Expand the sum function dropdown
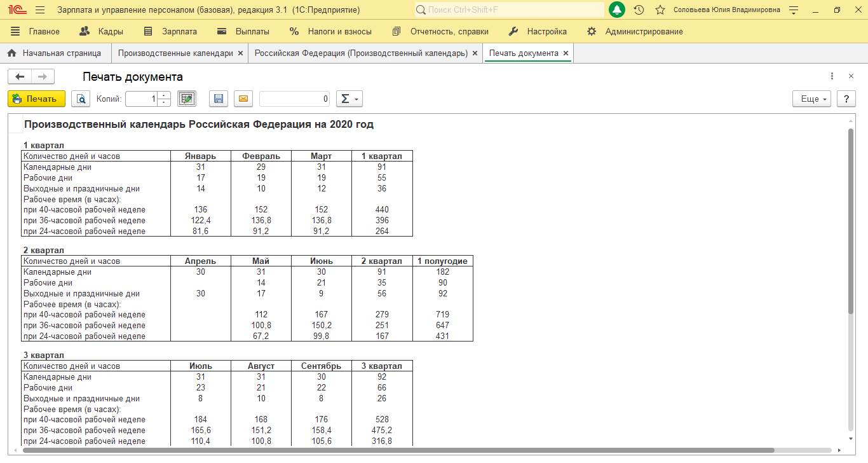The width and height of the screenshot is (868, 463). (x=349, y=99)
